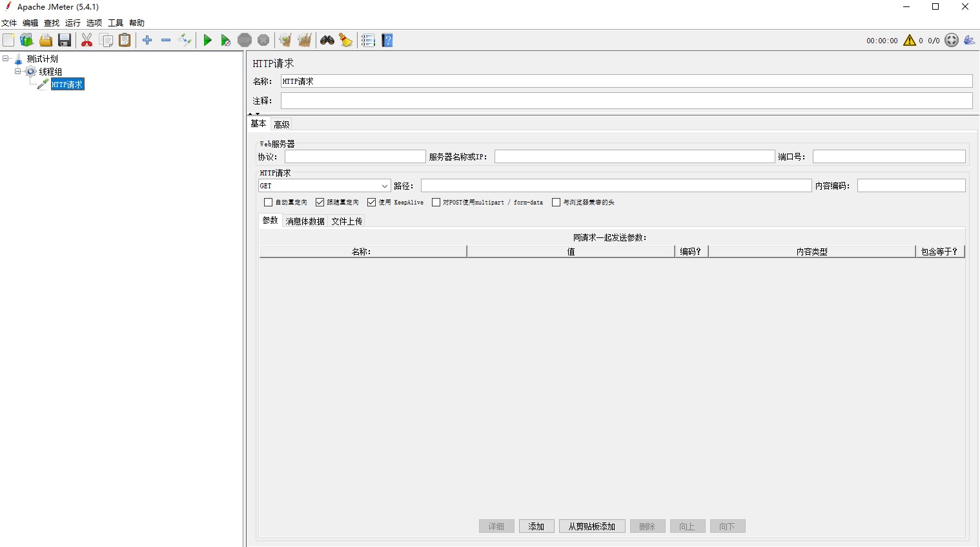Viewport: 980px width, 547px height.
Task: Click the 端口号 input field
Action: [x=889, y=157]
